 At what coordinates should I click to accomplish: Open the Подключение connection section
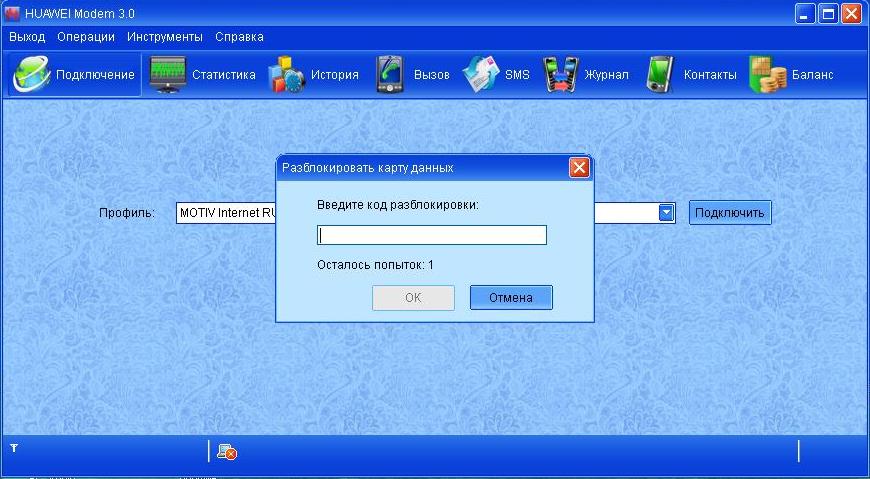(74, 74)
